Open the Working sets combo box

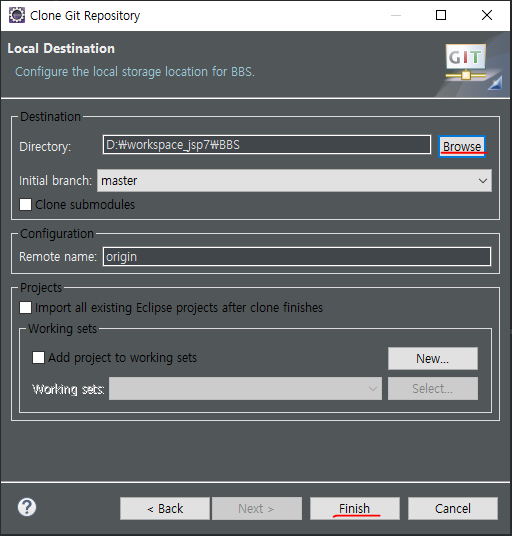245,389
